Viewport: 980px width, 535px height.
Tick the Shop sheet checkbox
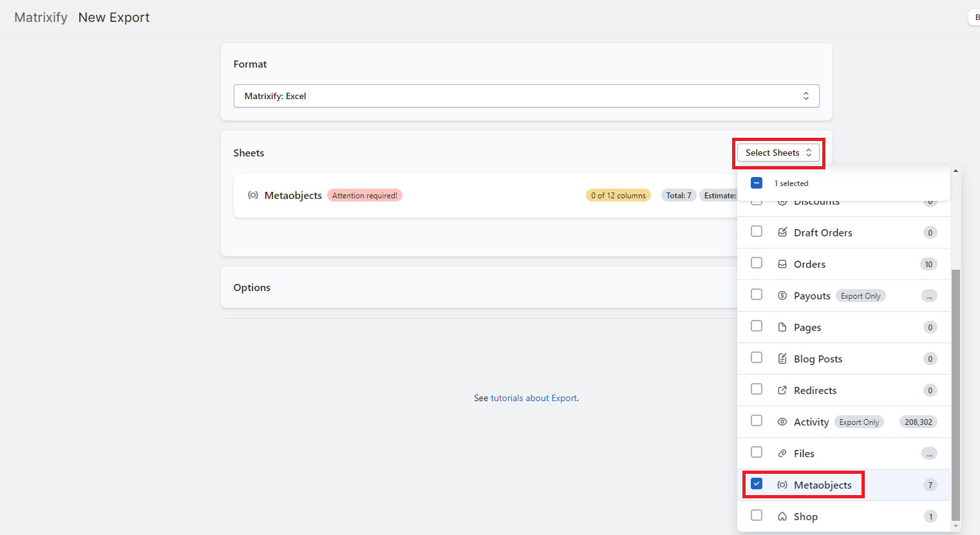tap(757, 516)
